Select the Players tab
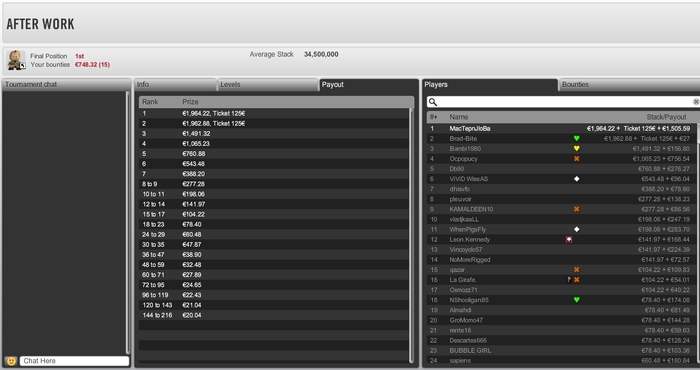This screenshot has width=700, height=370. 490,84
